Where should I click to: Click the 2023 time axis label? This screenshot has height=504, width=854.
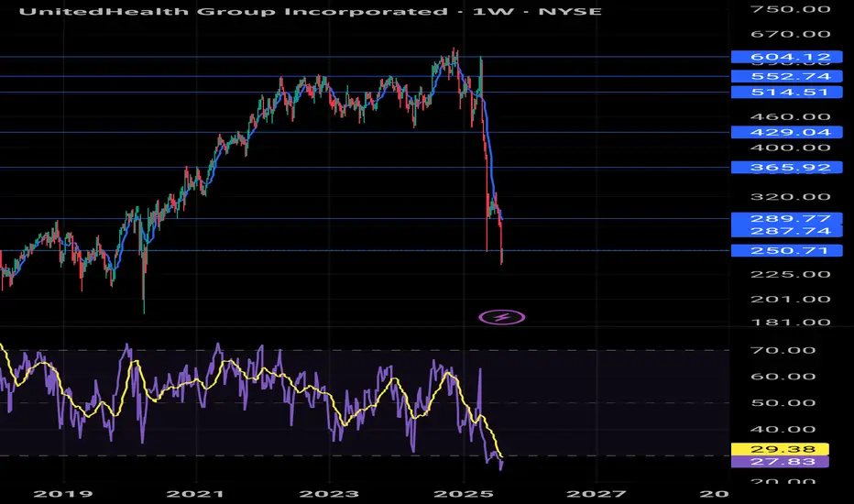coord(329,494)
